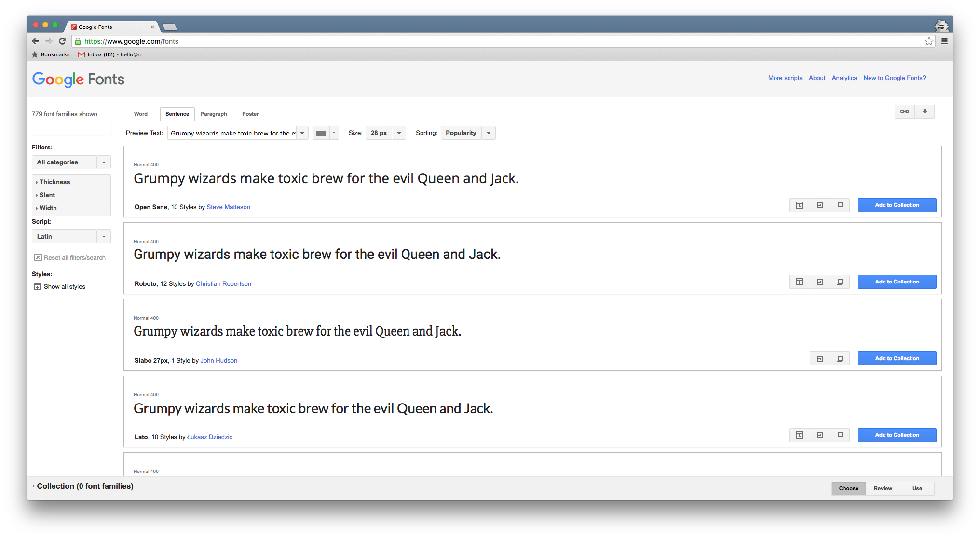
Task: Open the keyboard dropdown arrow
Action: 334,133
